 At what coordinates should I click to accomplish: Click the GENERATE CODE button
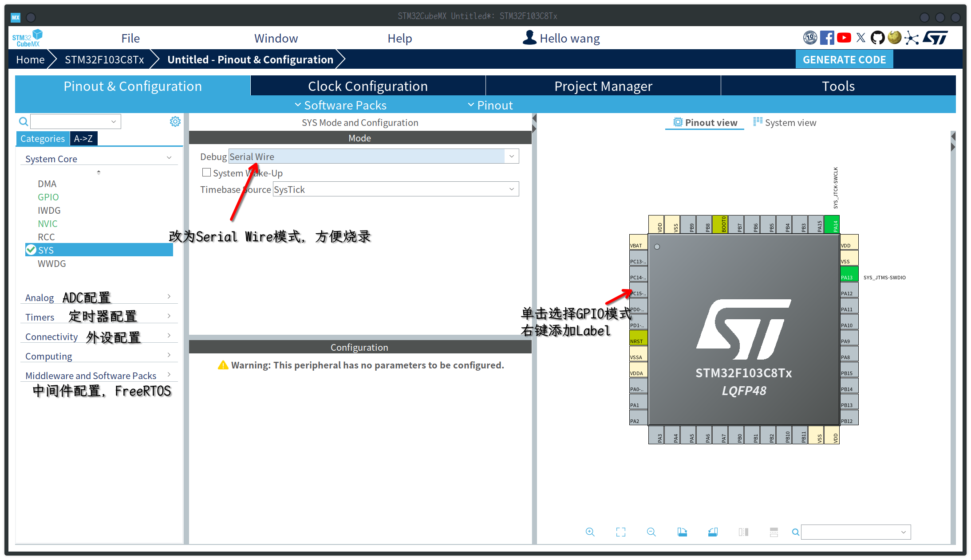click(x=845, y=59)
